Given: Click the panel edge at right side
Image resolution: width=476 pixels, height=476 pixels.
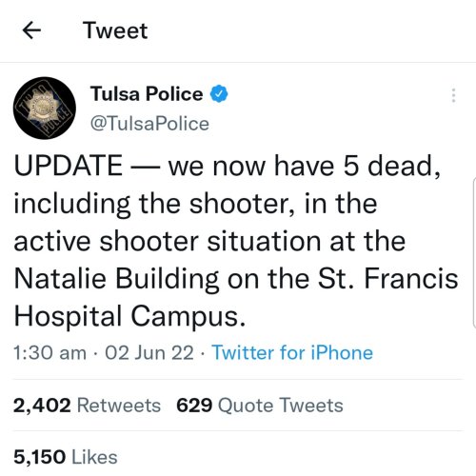Looking at the screenshot, I should click(474, 252).
